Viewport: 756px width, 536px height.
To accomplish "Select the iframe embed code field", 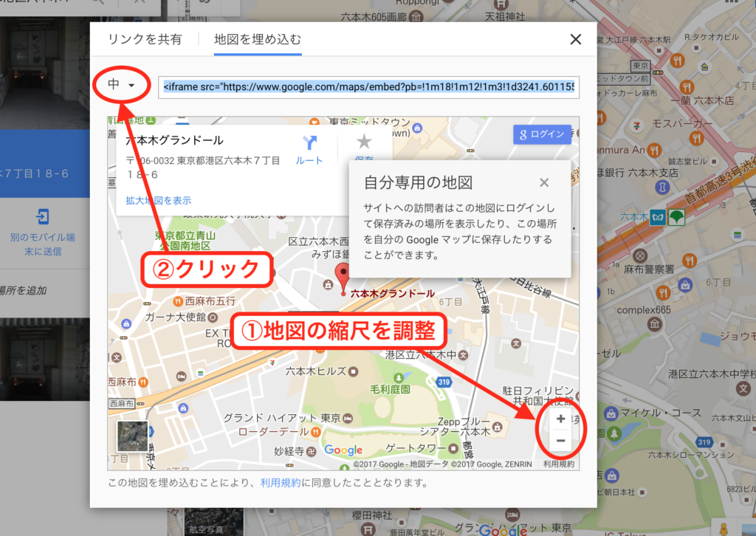I will (369, 86).
